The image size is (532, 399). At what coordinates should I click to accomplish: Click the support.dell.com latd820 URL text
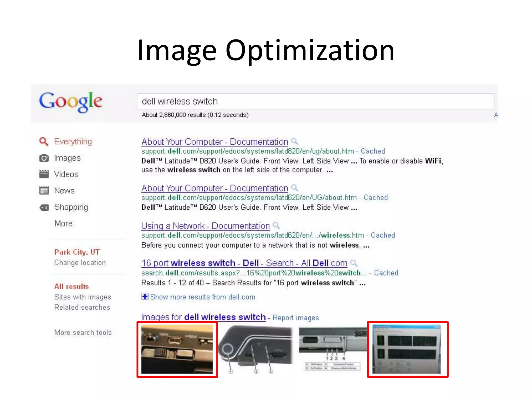point(248,151)
